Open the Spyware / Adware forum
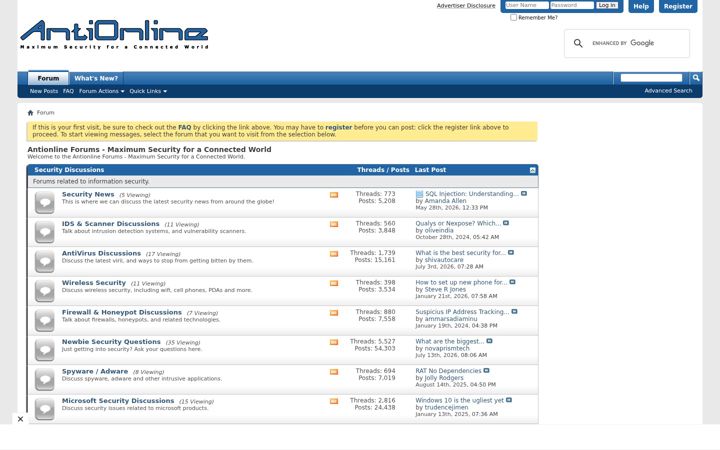Screen dimensions: 720x450 point(95,371)
